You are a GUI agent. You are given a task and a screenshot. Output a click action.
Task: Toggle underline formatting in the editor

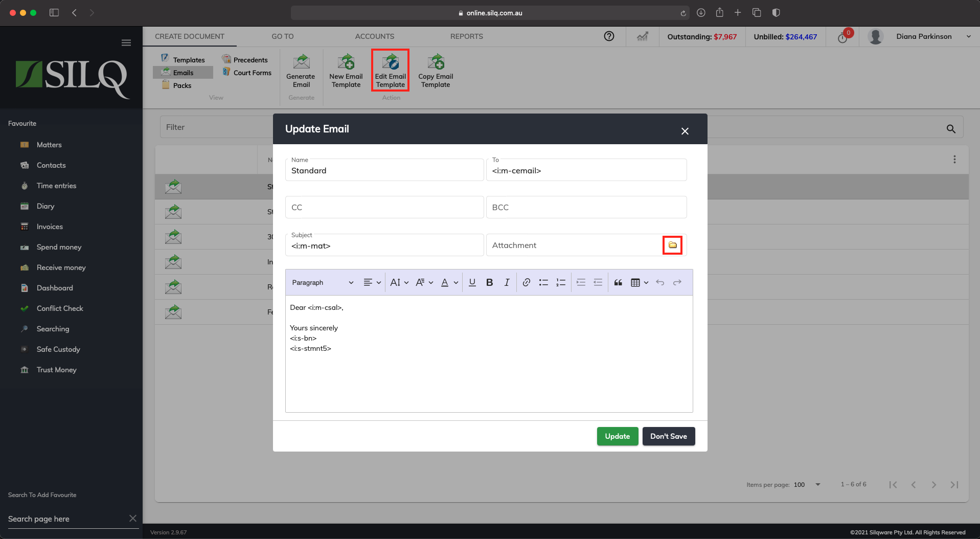pyautogui.click(x=472, y=282)
